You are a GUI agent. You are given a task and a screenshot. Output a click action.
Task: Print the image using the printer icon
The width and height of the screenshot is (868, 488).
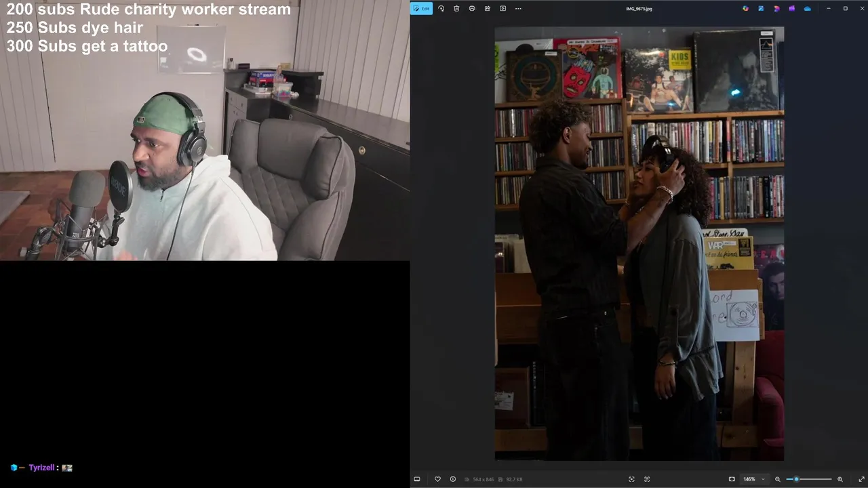tap(472, 8)
